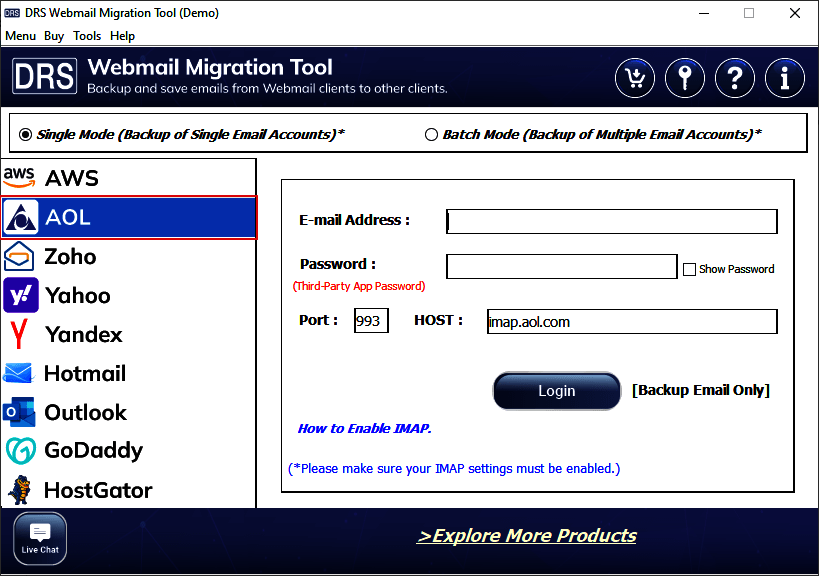Open the Tools menu
Image resolution: width=819 pixels, height=576 pixels.
coord(87,36)
